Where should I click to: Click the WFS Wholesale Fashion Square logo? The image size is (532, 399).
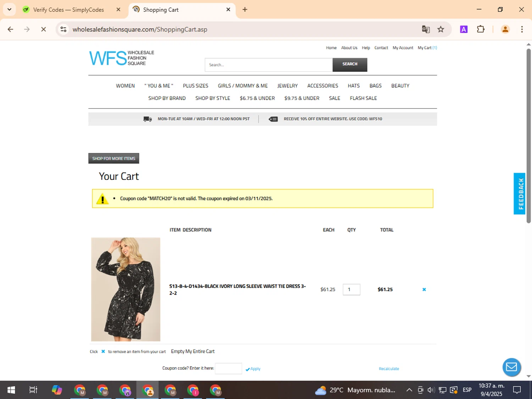(121, 58)
